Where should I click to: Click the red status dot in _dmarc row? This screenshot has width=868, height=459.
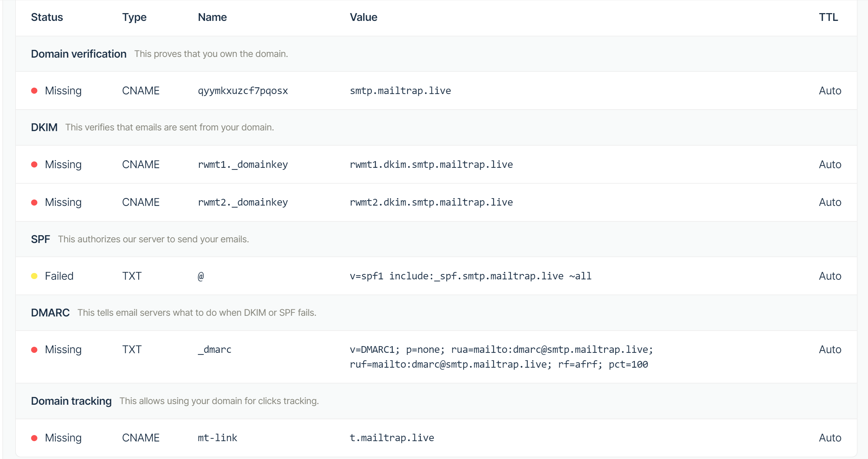click(x=34, y=349)
